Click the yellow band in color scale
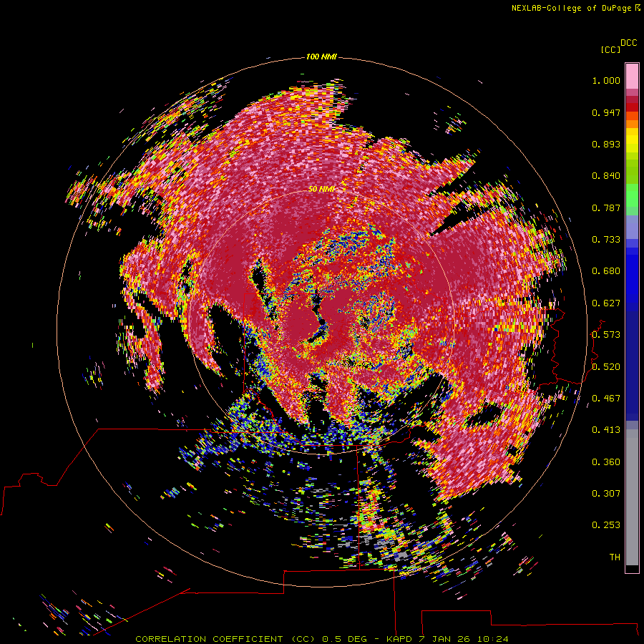The width and height of the screenshot is (644, 644). 632,141
